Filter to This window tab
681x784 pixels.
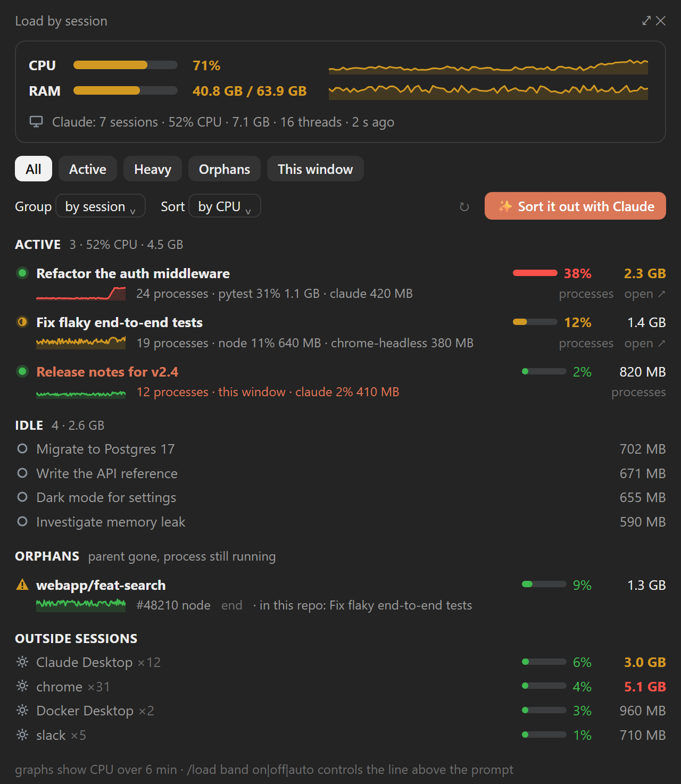pyautogui.click(x=315, y=169)
